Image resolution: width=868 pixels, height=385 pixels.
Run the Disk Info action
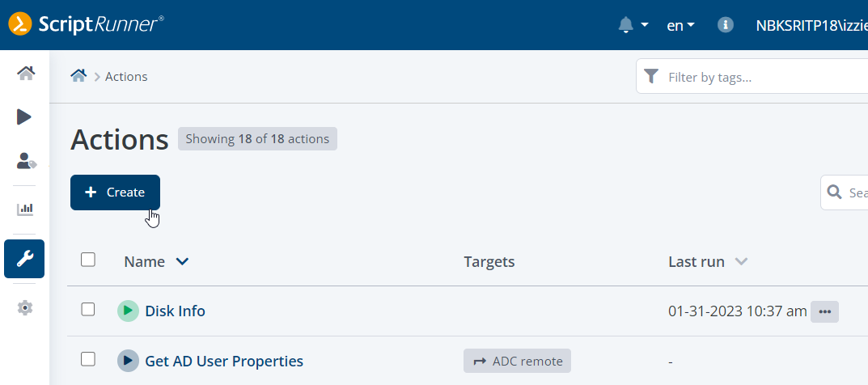[128, 311]
